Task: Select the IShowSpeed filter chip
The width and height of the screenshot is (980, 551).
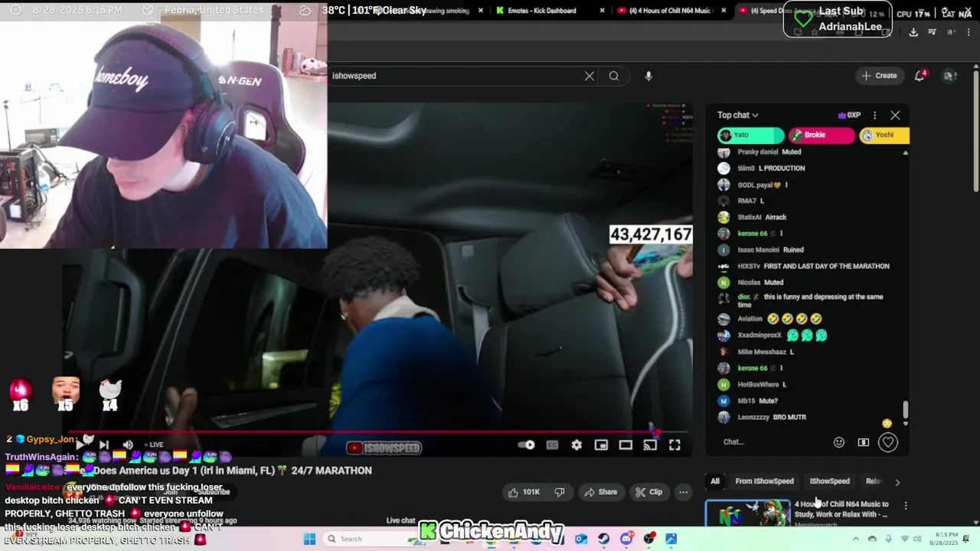Action: click(x=830, y=481)
